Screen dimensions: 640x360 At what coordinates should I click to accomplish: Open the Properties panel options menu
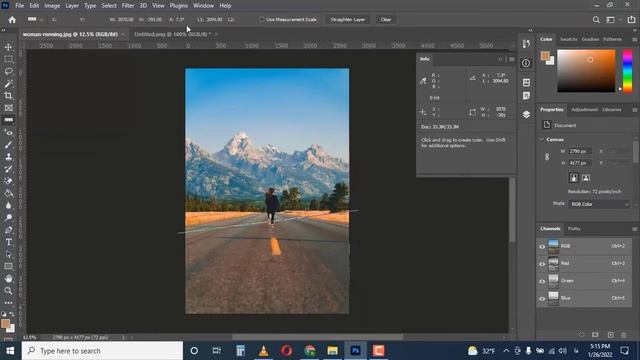[x=634, y=110]
